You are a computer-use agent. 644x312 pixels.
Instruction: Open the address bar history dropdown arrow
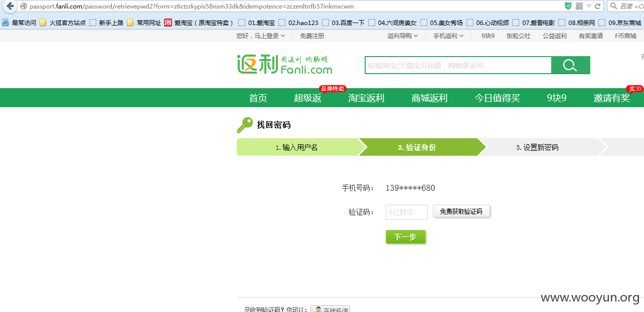pos(589,6)
